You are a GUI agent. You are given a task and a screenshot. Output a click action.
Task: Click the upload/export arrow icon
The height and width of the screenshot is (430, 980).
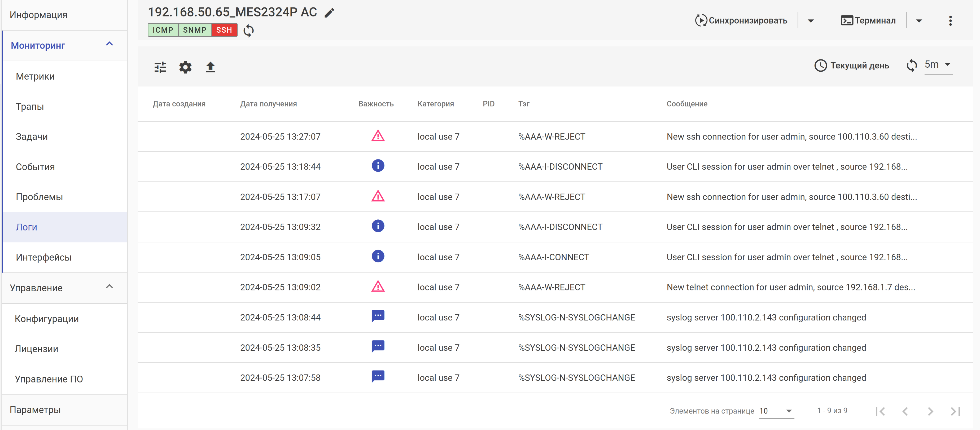click(x=210, y=67)
